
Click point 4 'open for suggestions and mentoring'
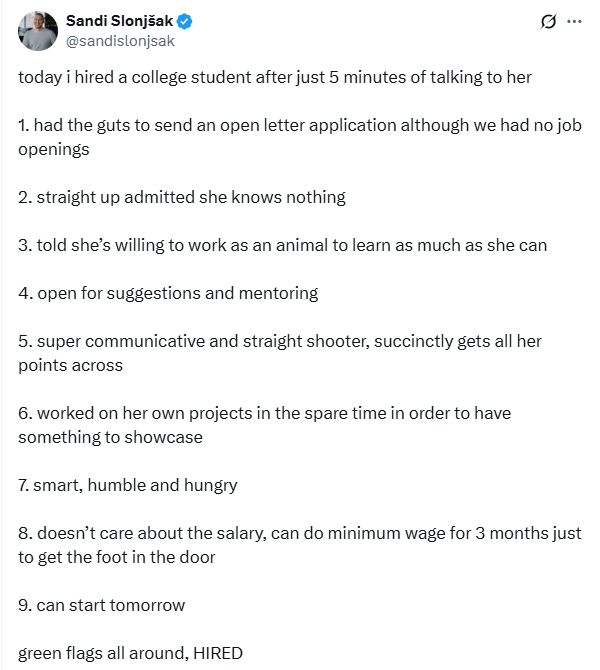(x=168, y=293)
